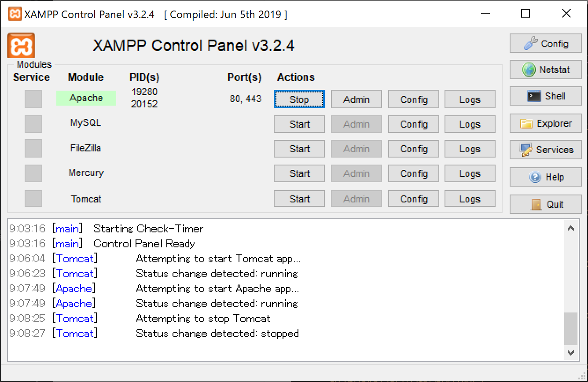Open Explorer via the folder icon
Screen dimensions: 588x382
pyautogui.click(x=546, y=124)
